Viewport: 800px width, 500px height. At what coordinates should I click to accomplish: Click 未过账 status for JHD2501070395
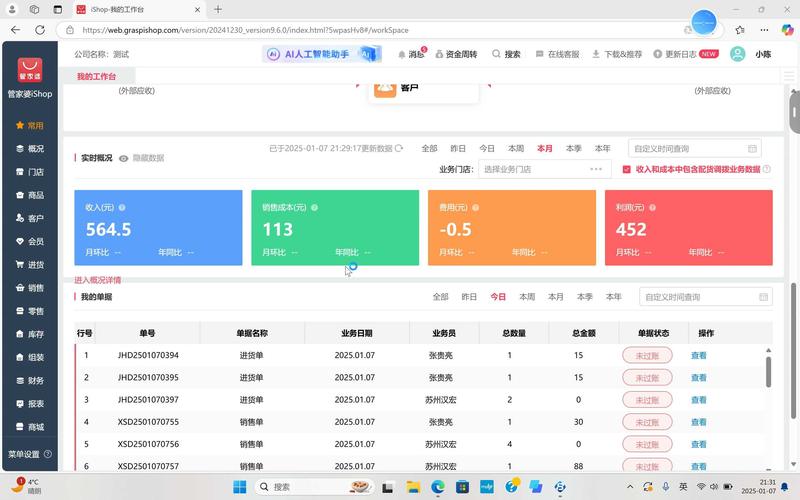tap(647, 378)
